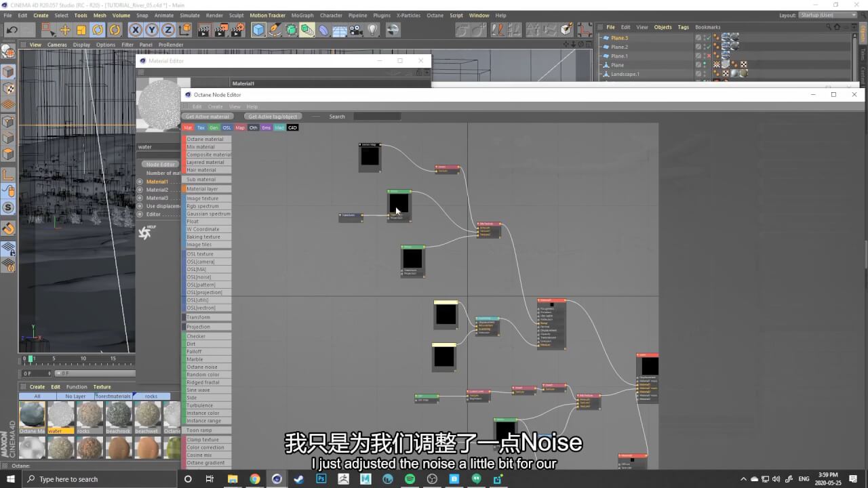The height and width of the screenshot is (488, 868).
Task: Add a Light object
Action: (372, 30)
